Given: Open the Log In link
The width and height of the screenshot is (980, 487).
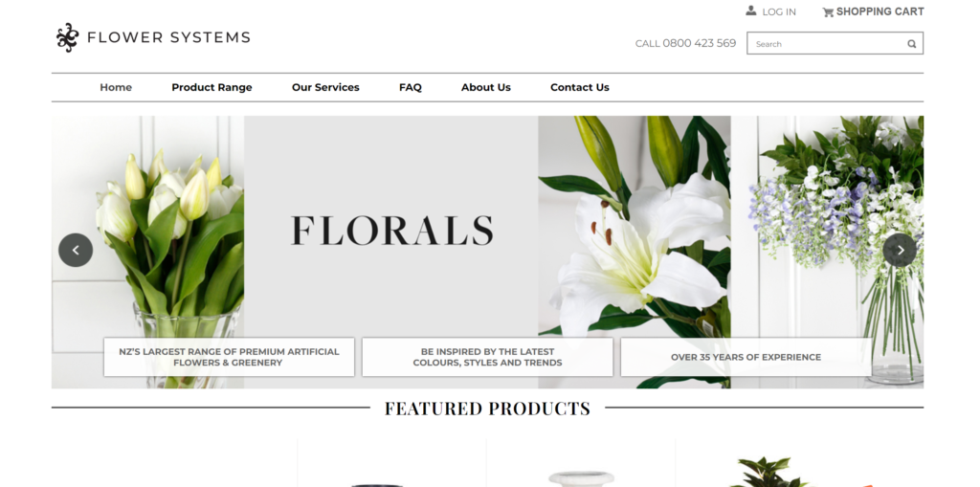Looking at the screenshot, I should [x=779, y=11].
